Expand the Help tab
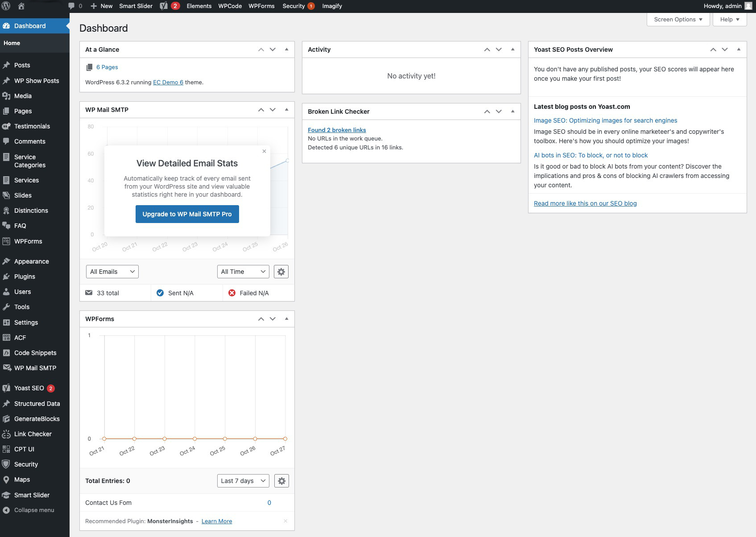Image resolution: width=756 pixels, height=537 pixels. point(730,20)
